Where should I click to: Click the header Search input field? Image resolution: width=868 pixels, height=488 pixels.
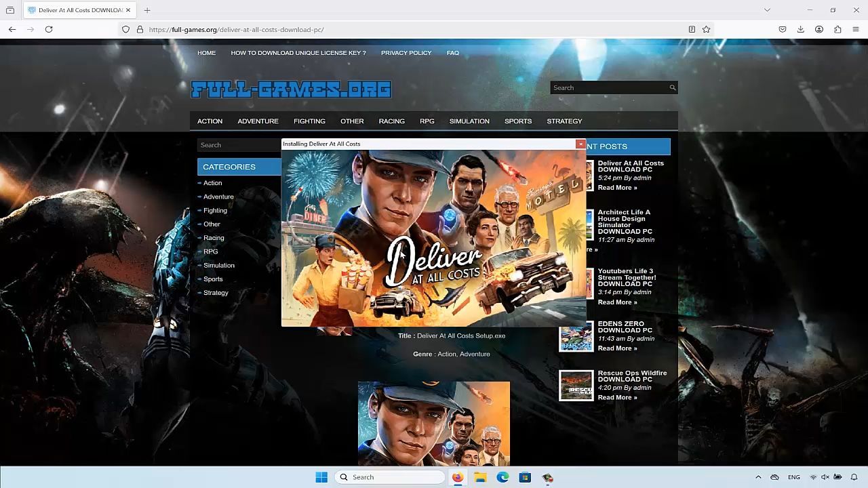tap(609, 87)
